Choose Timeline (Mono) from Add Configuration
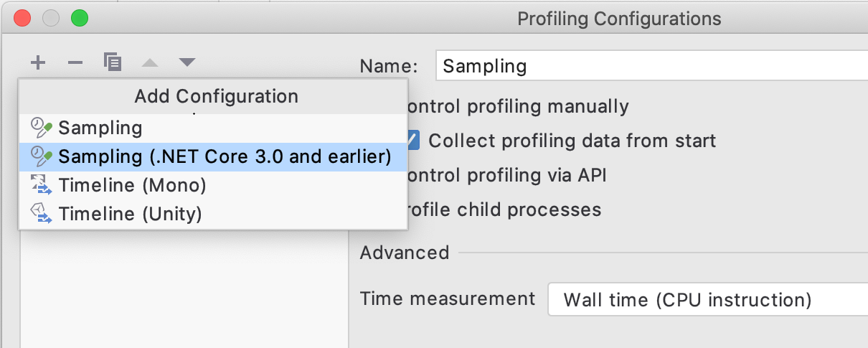868x348 pixels. point(132,185)
